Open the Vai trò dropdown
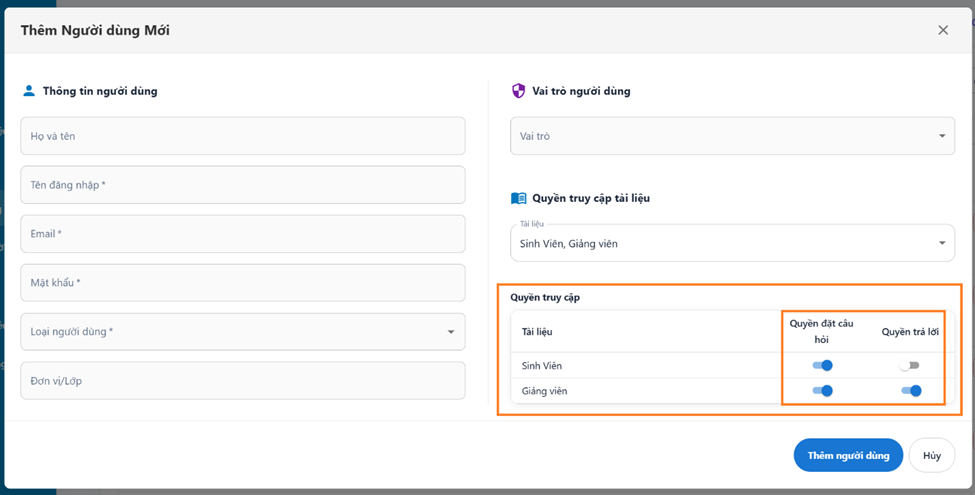This screenshot has height=495, width=975. (x=732, y=136)
